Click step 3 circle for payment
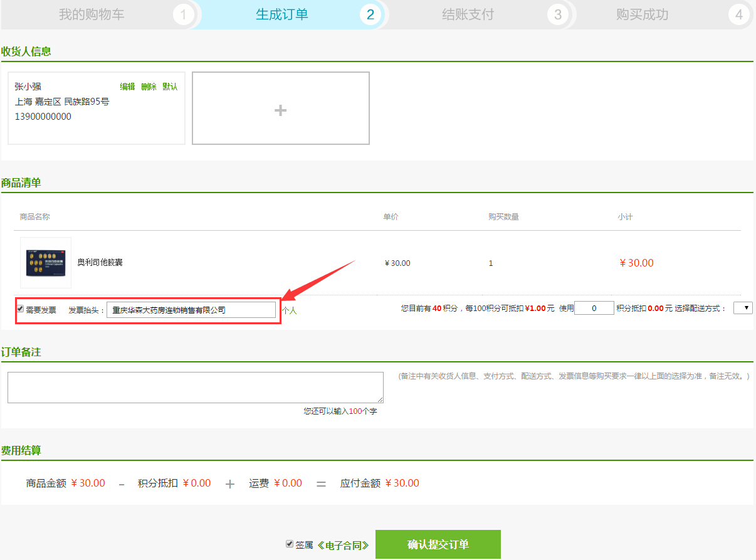The width and height of the screenshot is (756, 560). 557,14
